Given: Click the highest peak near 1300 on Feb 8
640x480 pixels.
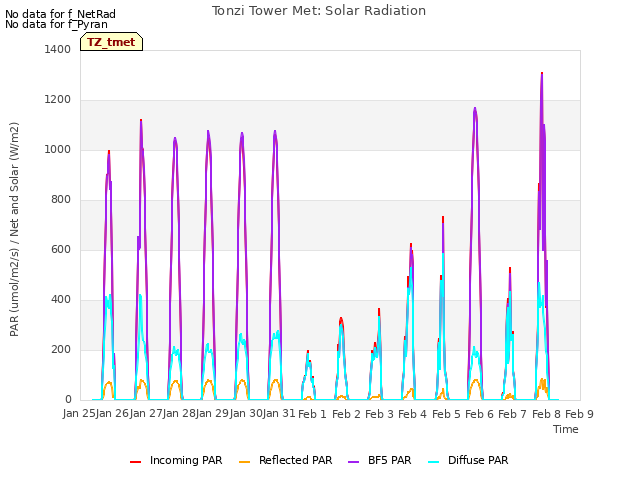Looking at the screenshot, I should pos(542,73).
